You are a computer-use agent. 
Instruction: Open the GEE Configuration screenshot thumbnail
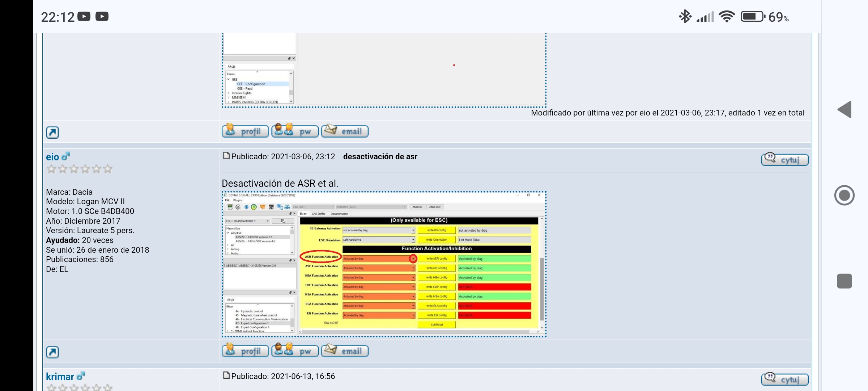(x=384, y=71)
